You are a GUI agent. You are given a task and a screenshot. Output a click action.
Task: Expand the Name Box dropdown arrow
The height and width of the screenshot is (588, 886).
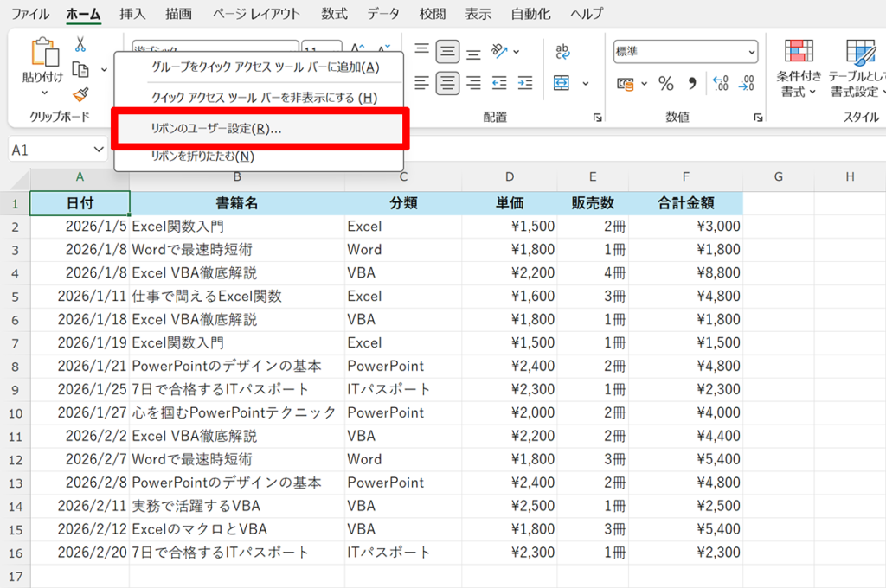point(99,150)
